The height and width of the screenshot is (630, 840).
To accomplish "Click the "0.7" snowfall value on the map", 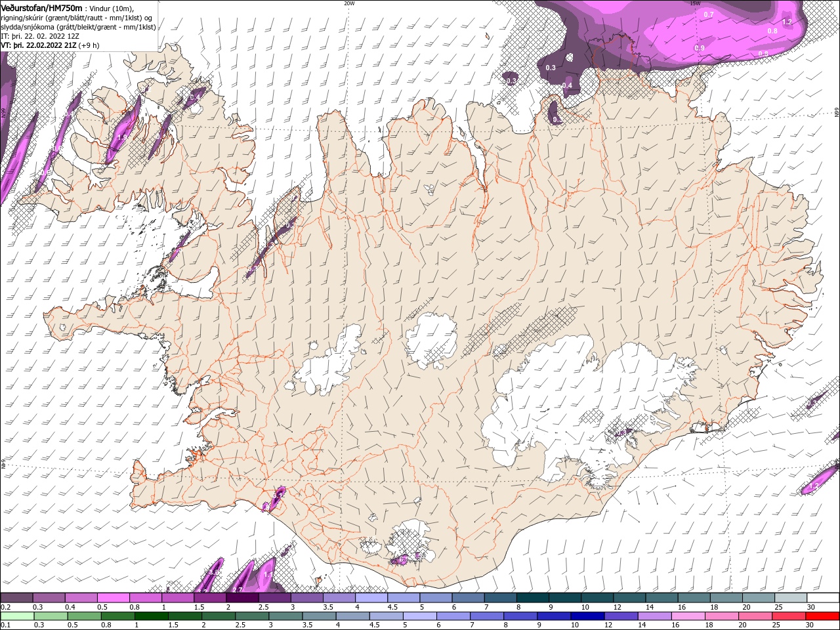I will click(709, 14).
